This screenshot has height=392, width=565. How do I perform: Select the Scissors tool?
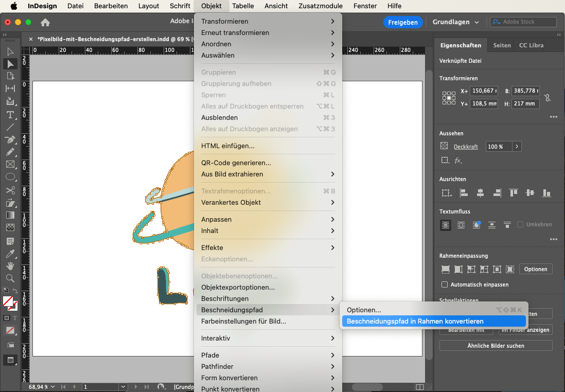(10, 190)
